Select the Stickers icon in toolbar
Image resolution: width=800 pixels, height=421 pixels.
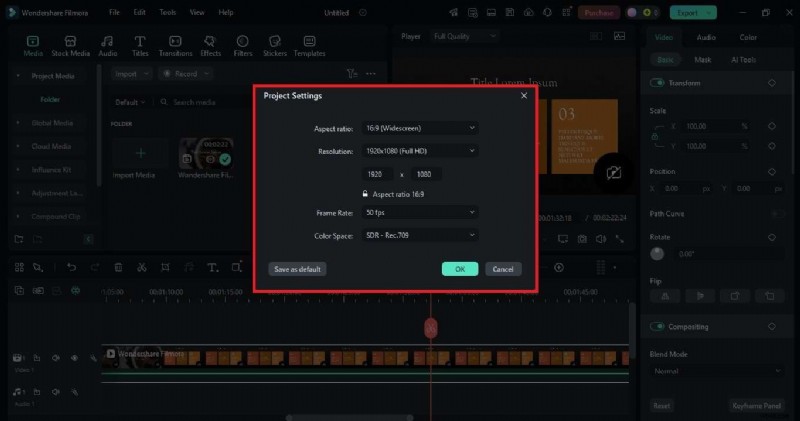(x=274, y=44)
